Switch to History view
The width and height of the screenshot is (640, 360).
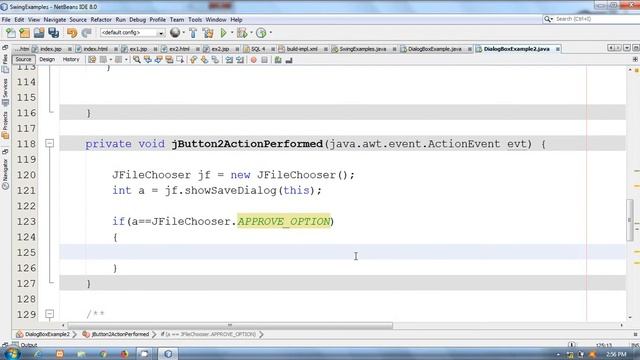tap(71, 60)
